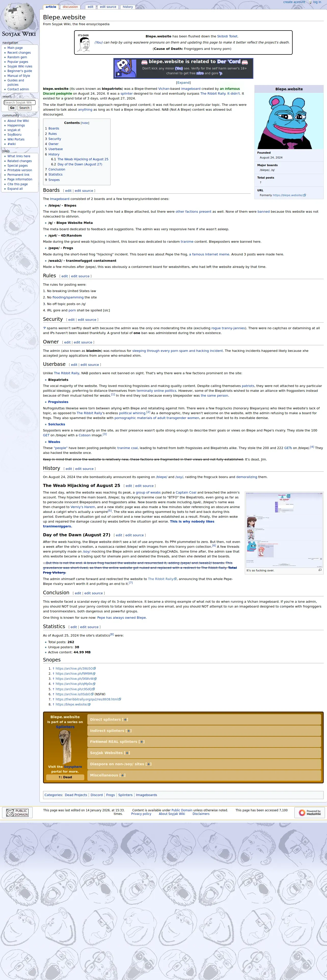Image resolution: width=327 pixels, height=980 pixels.
Task: Expand Soyjak Websites section
Action: [127, 753]
